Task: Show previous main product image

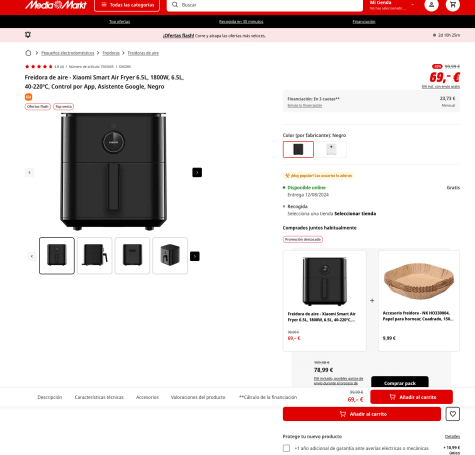Action: click(x=29, y=172)
